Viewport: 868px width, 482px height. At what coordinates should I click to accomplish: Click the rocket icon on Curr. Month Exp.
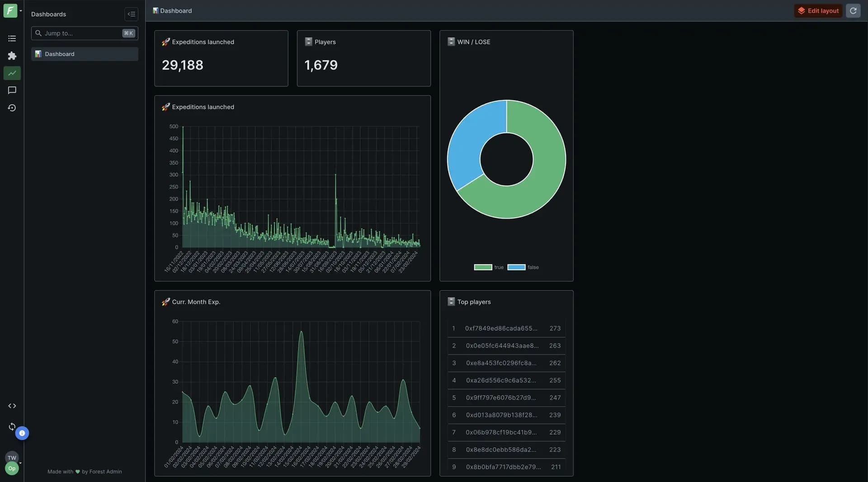point(166,302)
